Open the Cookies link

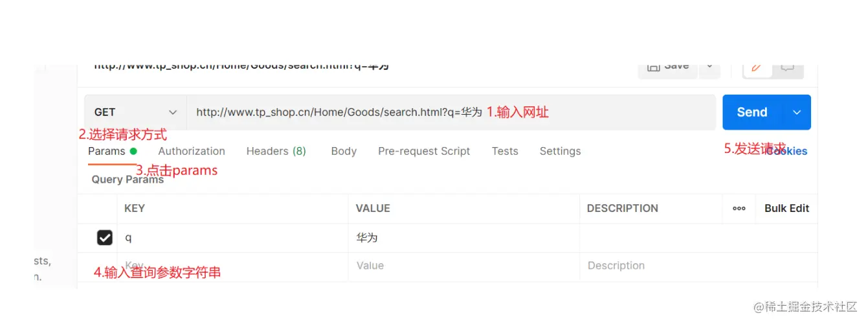[x=786, y=151]
